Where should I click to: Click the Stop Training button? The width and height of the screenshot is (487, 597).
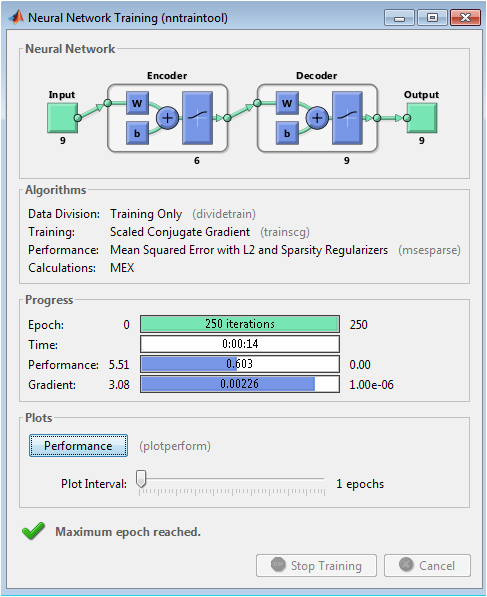click(316, 565)
